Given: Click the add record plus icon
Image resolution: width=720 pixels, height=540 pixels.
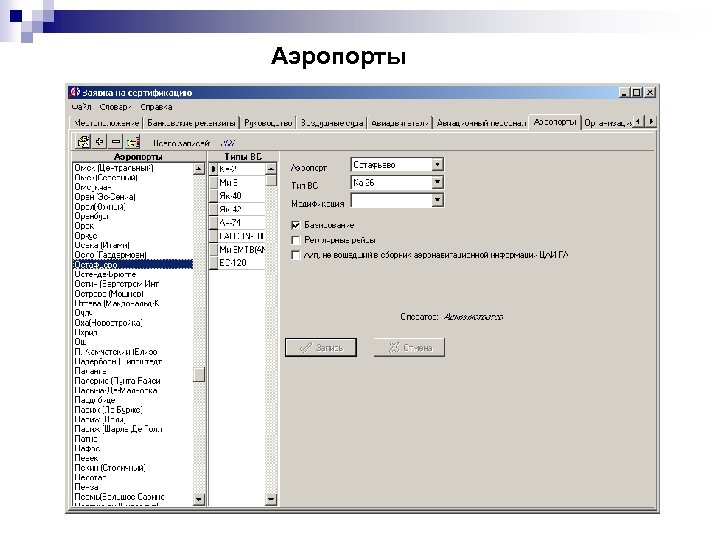Looking at the screenshot, I should (x=100, y=142).
